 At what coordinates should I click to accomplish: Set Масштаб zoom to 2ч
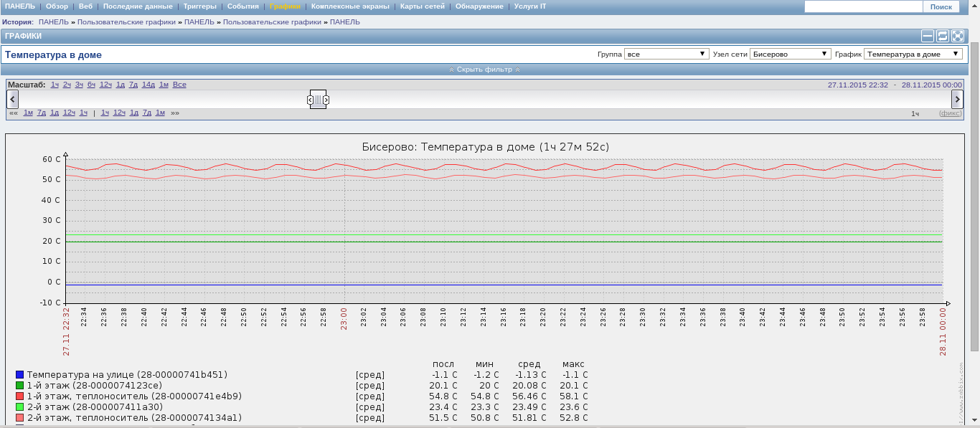pos(67,85)
